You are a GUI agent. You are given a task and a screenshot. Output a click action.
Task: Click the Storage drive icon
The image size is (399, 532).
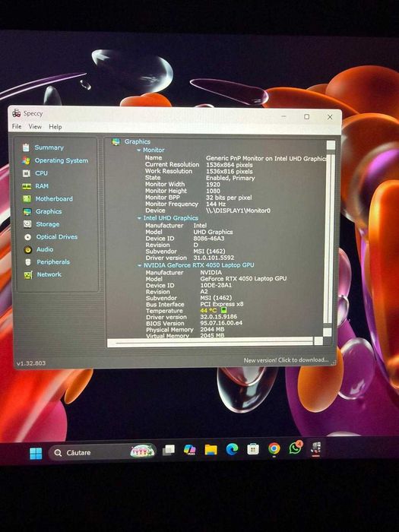pos(27,224)
